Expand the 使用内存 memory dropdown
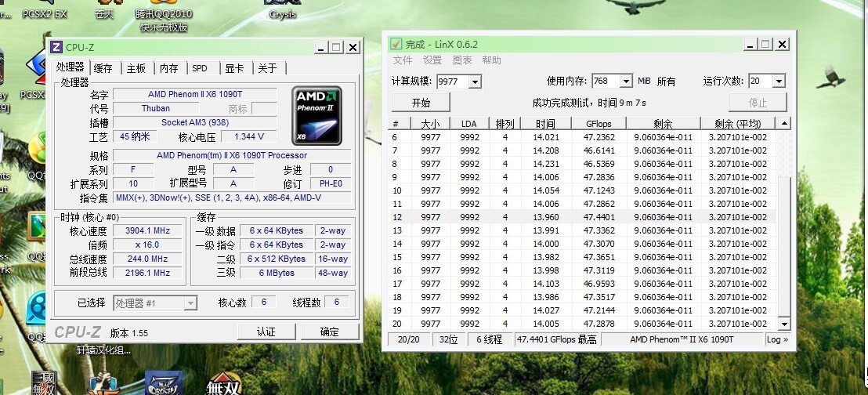The image size is (868, 395). point(625,82)
